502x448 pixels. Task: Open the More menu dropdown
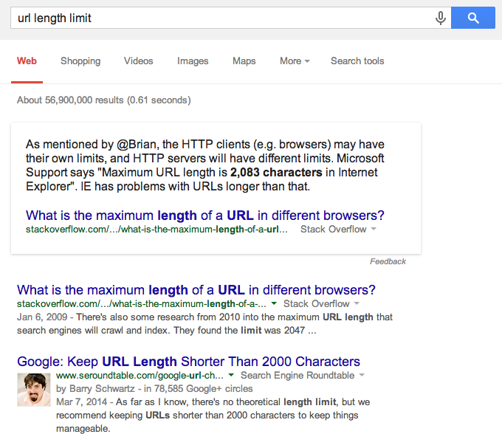tap(295, 61)
